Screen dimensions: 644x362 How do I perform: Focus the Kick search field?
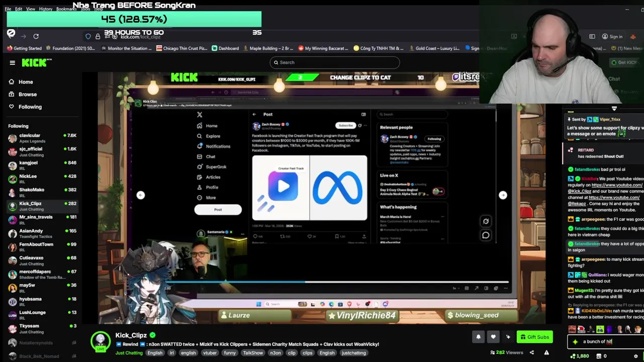[x=335, y=62]
